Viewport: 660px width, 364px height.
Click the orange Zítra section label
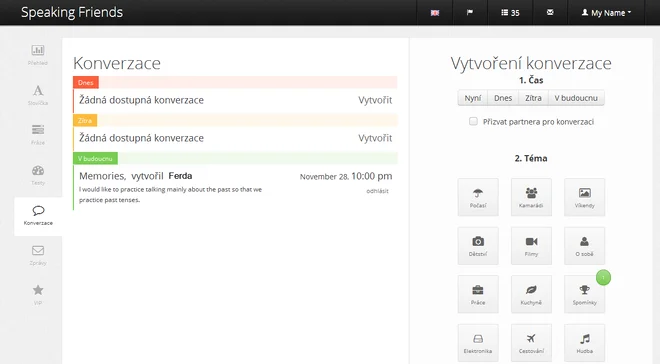point(85,120)
